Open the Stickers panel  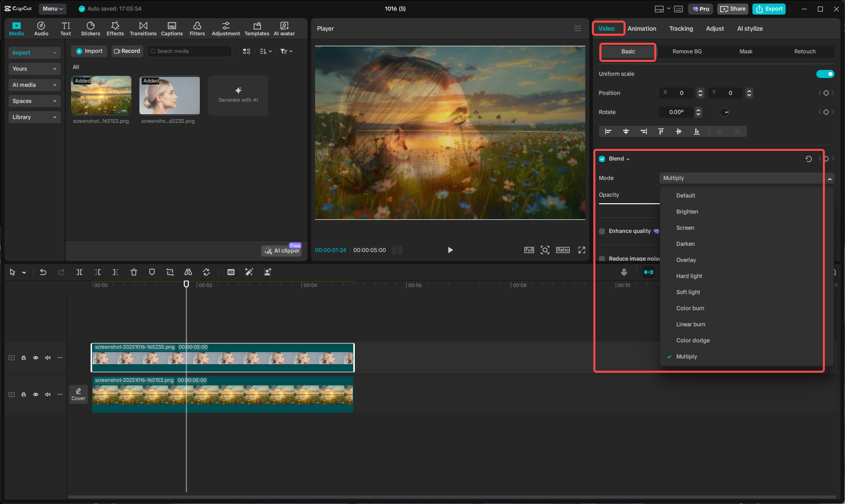coord(91,28)
